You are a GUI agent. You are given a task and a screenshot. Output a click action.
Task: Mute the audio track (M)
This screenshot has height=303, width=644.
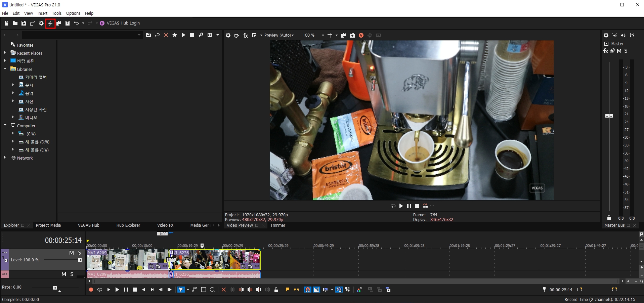point(64,274)
